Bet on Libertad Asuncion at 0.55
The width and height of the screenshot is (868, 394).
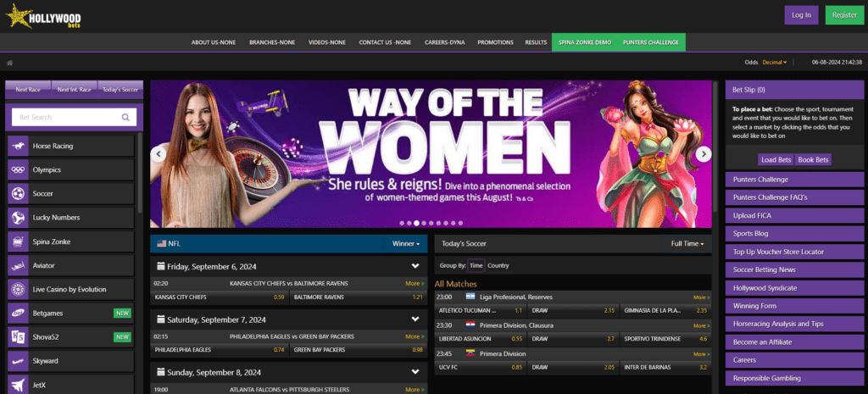[480, 339]
